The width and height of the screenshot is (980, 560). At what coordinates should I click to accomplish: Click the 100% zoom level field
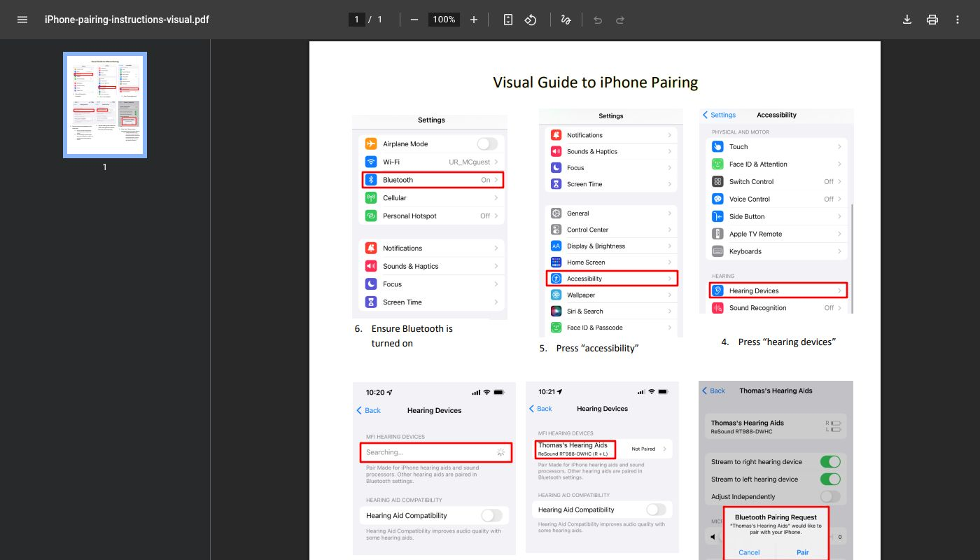coord(444,20)
